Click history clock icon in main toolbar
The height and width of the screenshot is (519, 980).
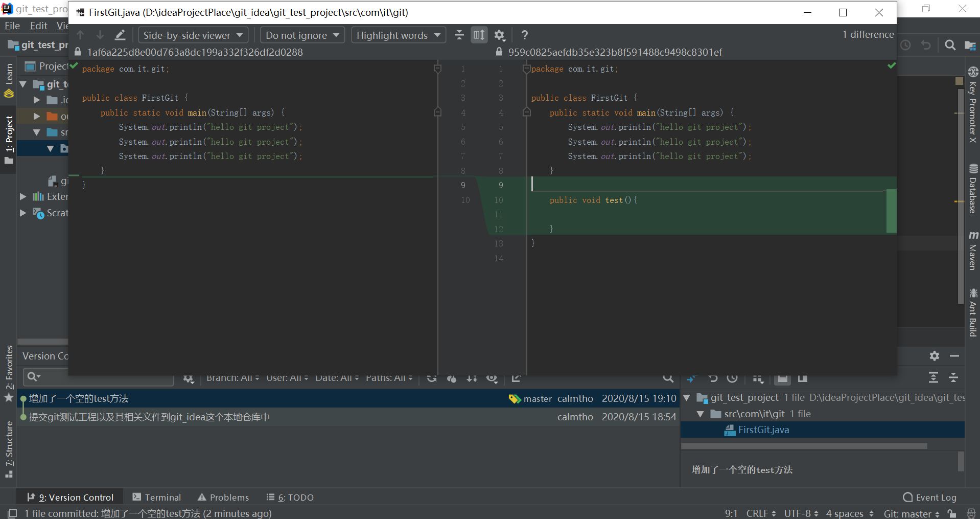905,45
